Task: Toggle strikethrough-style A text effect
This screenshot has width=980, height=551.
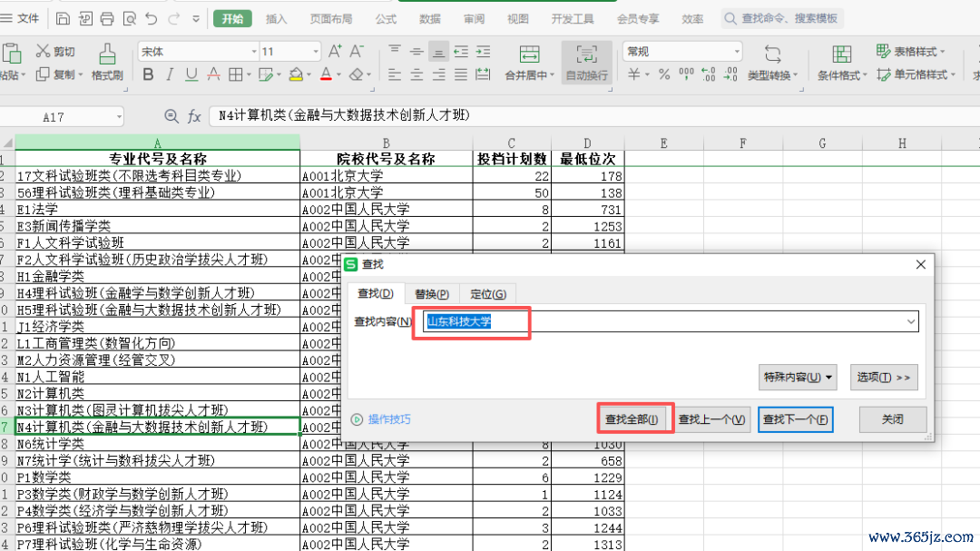Action: point(213,75)
